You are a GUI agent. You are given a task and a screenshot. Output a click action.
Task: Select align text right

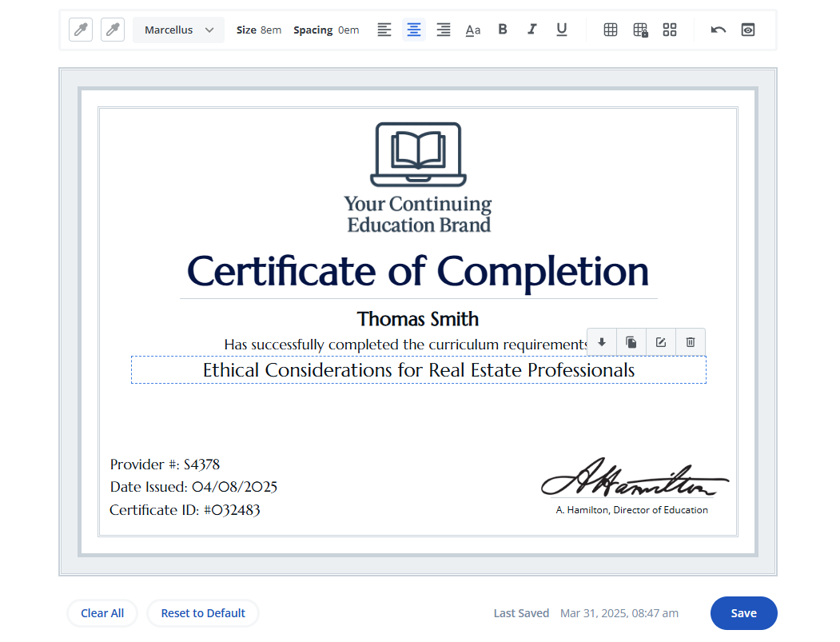pos(444,30)
